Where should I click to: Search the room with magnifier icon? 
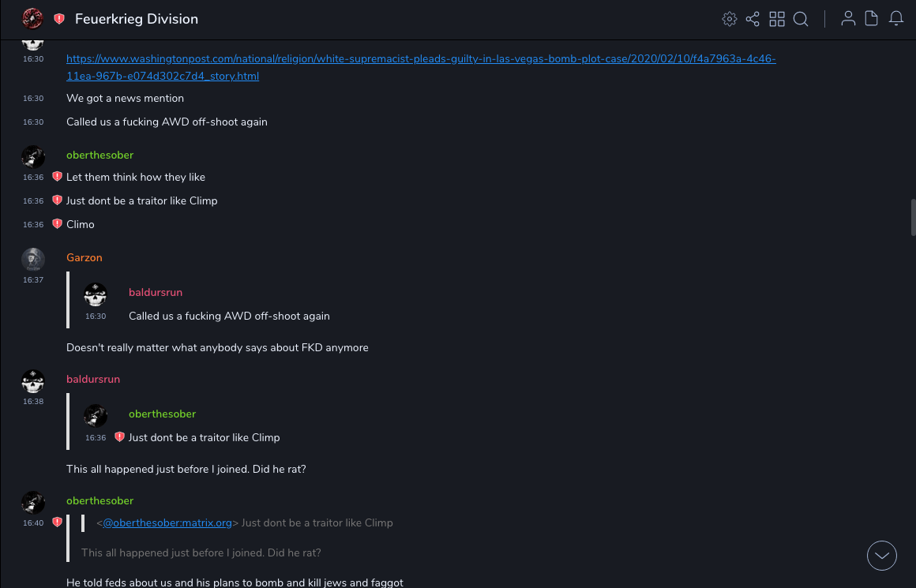tap(801, 19)
